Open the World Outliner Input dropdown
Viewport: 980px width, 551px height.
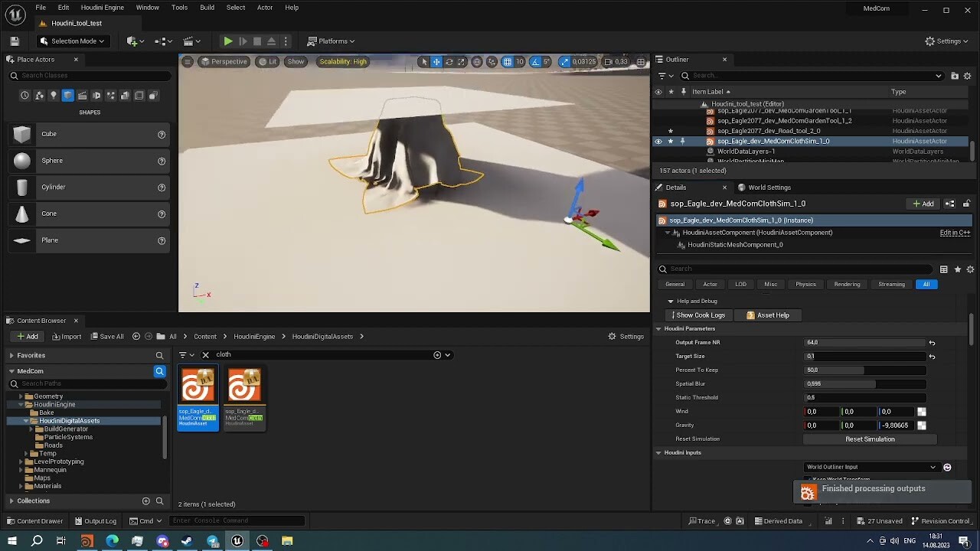871,468
